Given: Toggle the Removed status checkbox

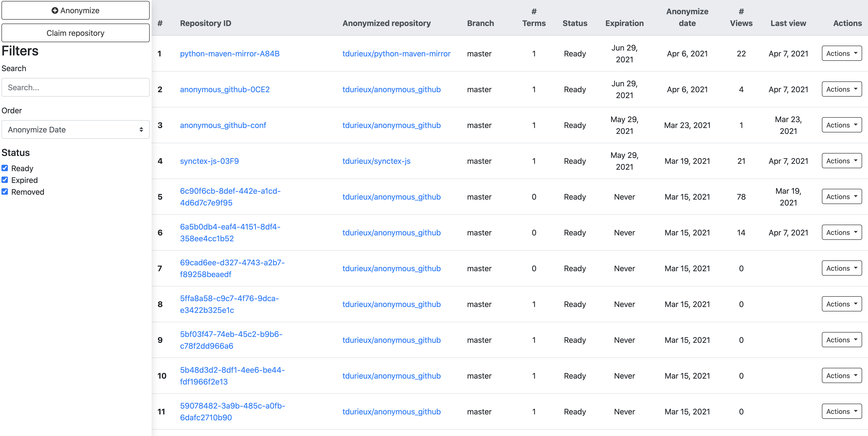Looking at the screenshot, I should click(x=5, y=192).
